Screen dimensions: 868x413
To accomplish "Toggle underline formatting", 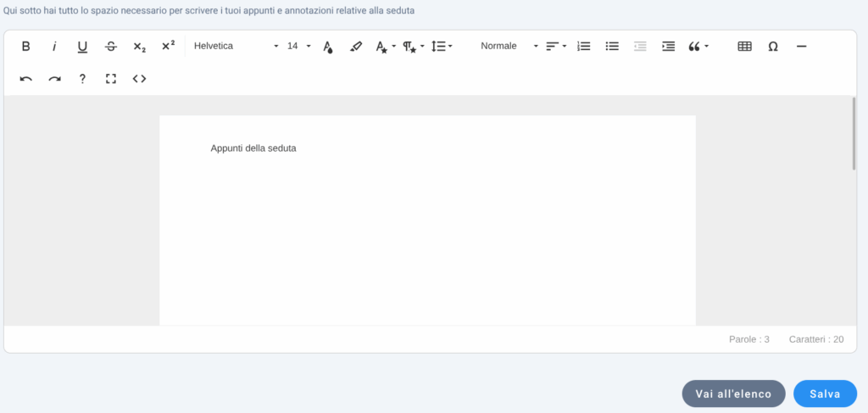I will point(82,47).
